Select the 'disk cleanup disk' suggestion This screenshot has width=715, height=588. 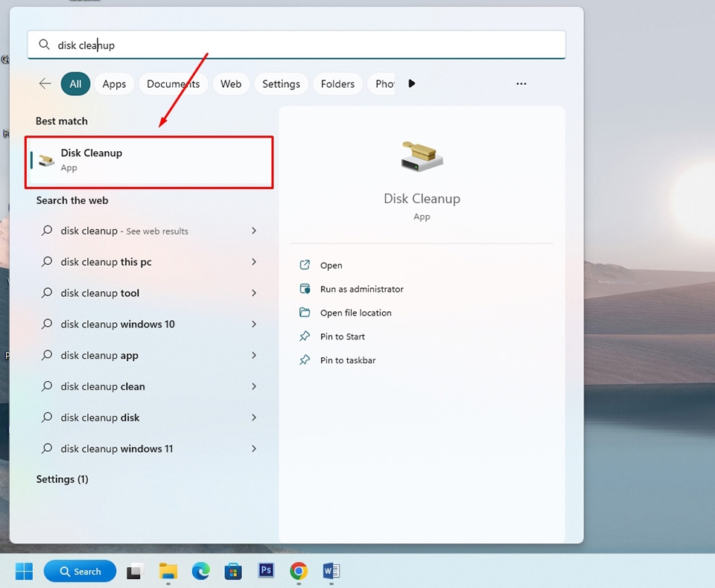click(149, 418)
